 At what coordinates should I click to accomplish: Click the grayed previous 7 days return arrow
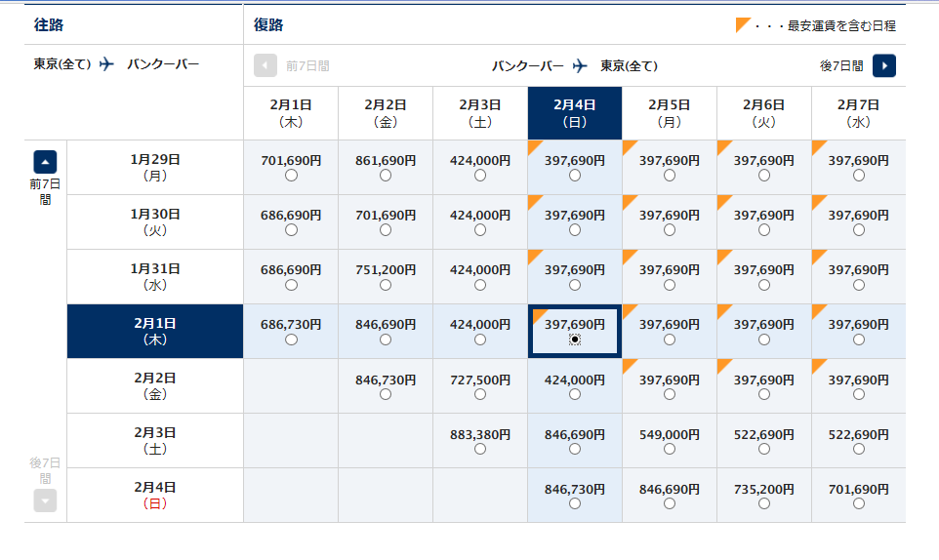265,65
